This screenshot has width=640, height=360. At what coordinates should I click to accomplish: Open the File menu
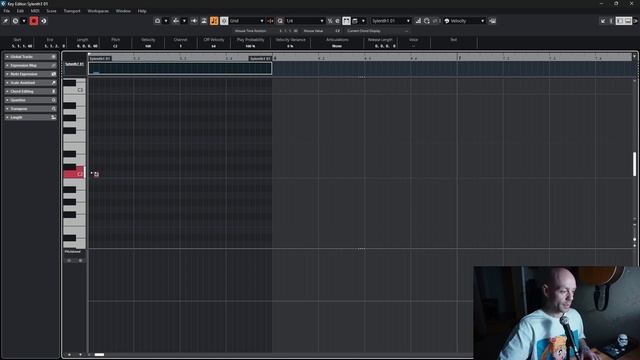7,11
